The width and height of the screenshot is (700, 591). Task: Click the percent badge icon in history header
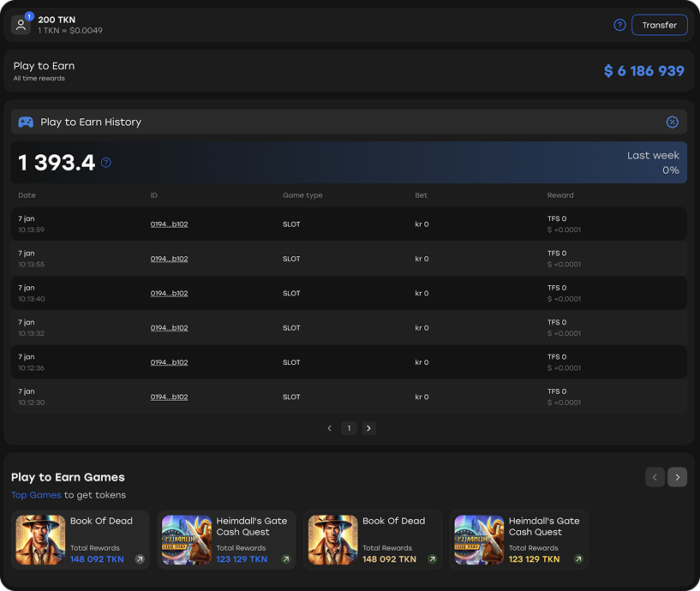point(673,122)
